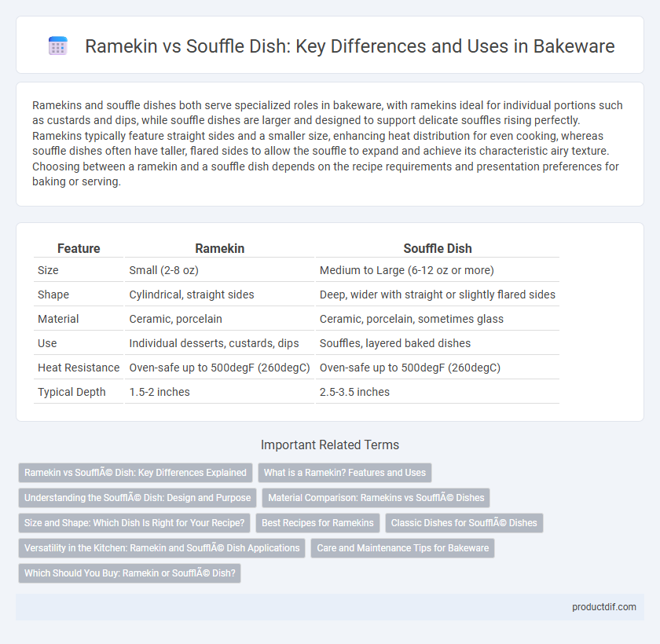Click the calendar grid icon beside the title
Viewport: 660px width, 644px height.
57,46
